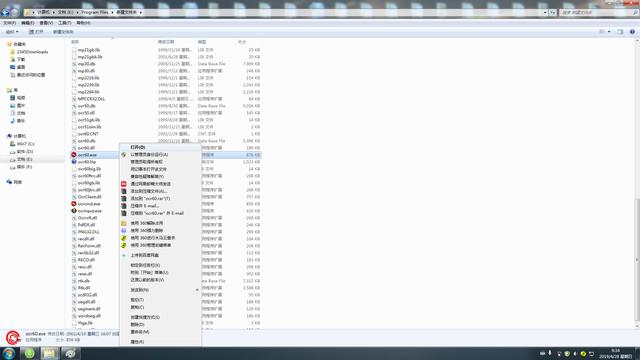Open 360 browser from taskbar
This screenshot has width=640, height=360.
[30, 353]
